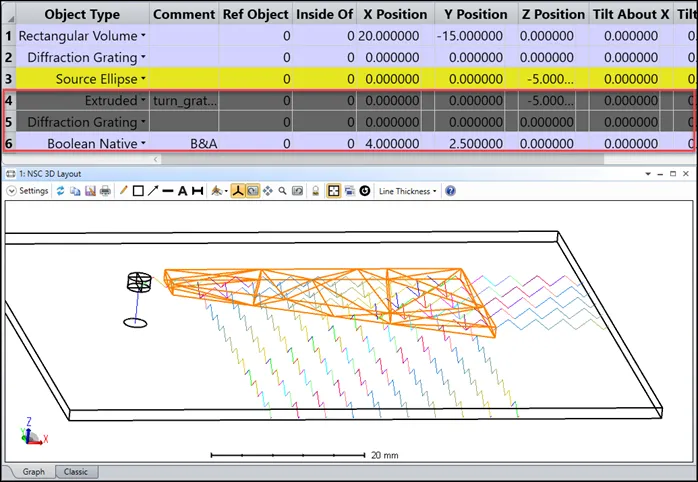Switch to the Classic tab

pyautogui.click(x=76, y=471)
